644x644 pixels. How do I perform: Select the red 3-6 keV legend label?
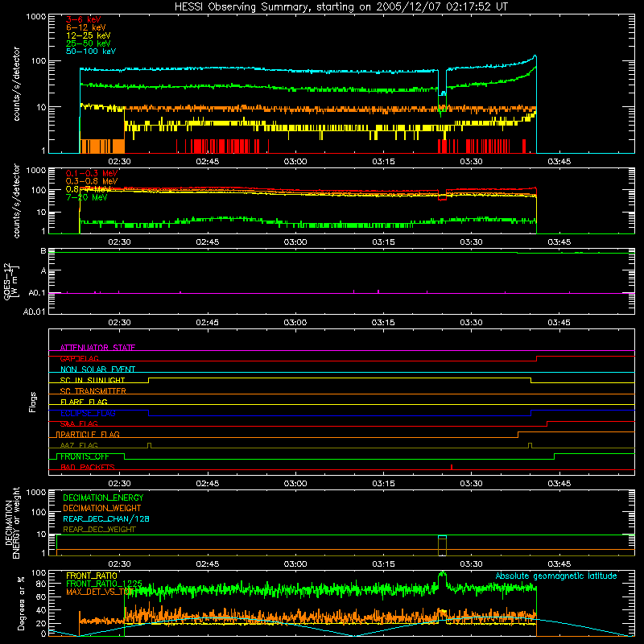tap(84, 19)
